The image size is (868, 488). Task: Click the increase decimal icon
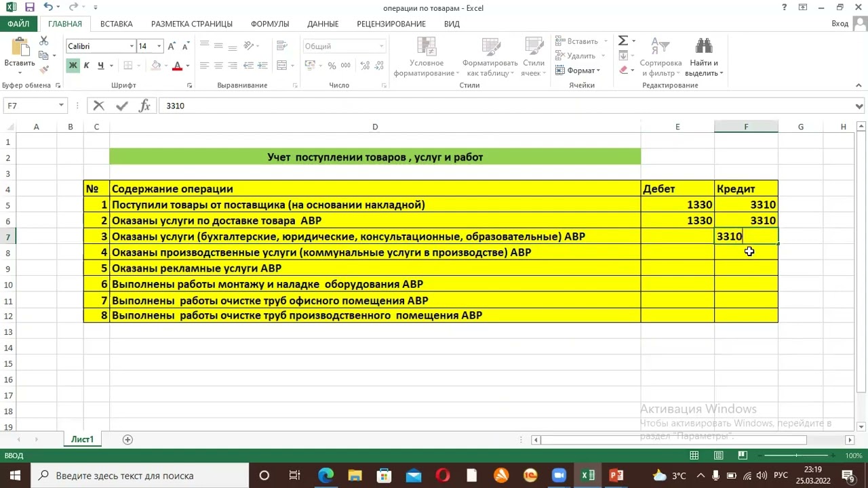[363, 66]
